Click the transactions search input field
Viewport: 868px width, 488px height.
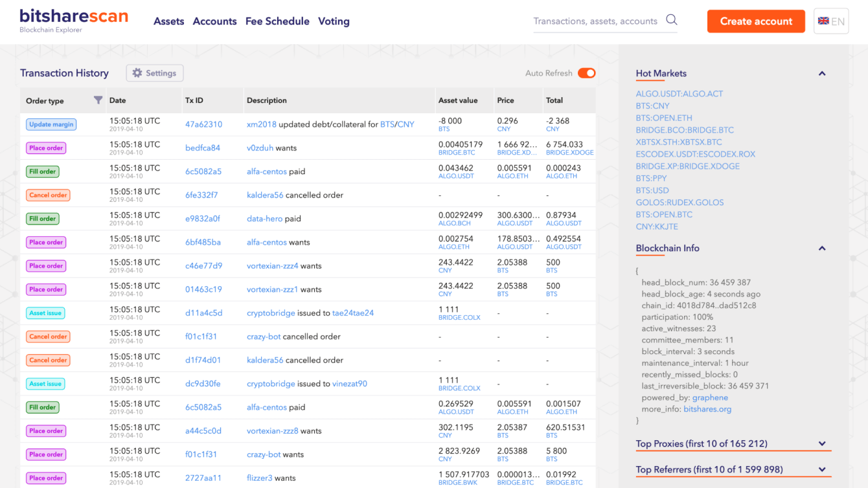(x=593, y=21)
